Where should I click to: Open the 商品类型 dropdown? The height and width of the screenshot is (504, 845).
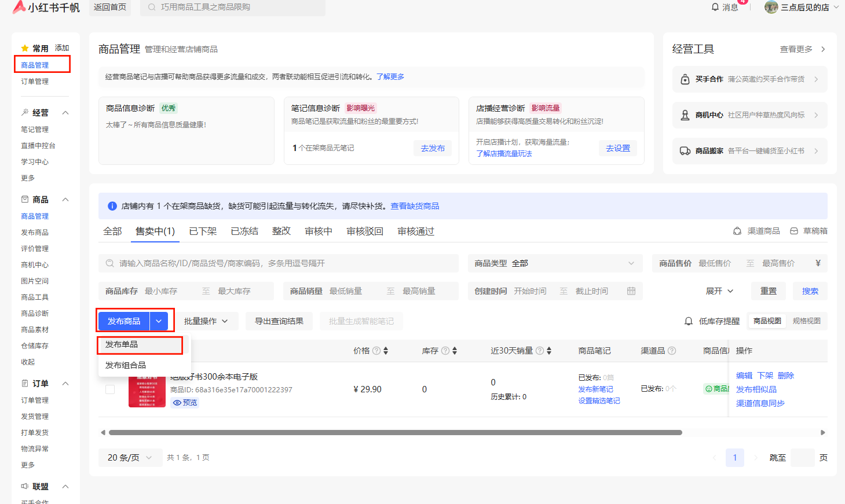tap(555, 263)
